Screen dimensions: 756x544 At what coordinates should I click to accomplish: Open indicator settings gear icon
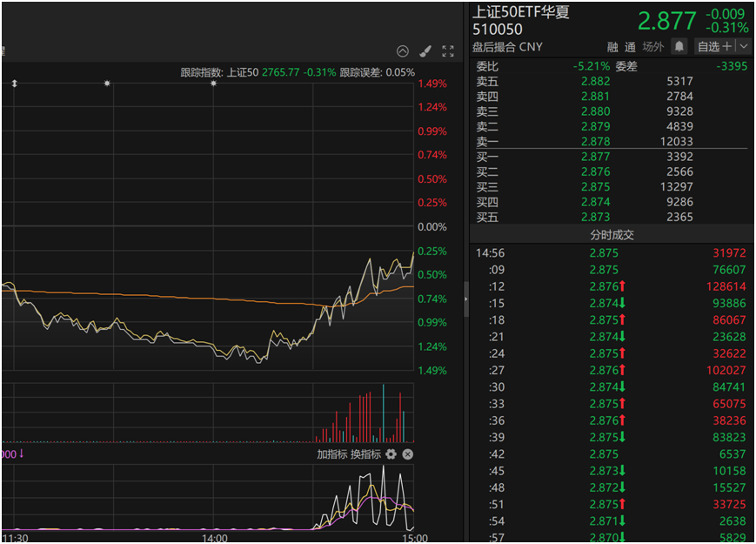391,453
